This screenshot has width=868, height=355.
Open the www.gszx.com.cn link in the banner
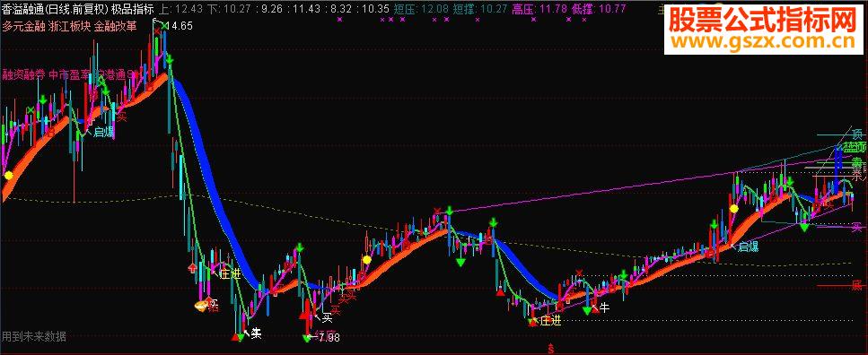(x=764, y=41)
